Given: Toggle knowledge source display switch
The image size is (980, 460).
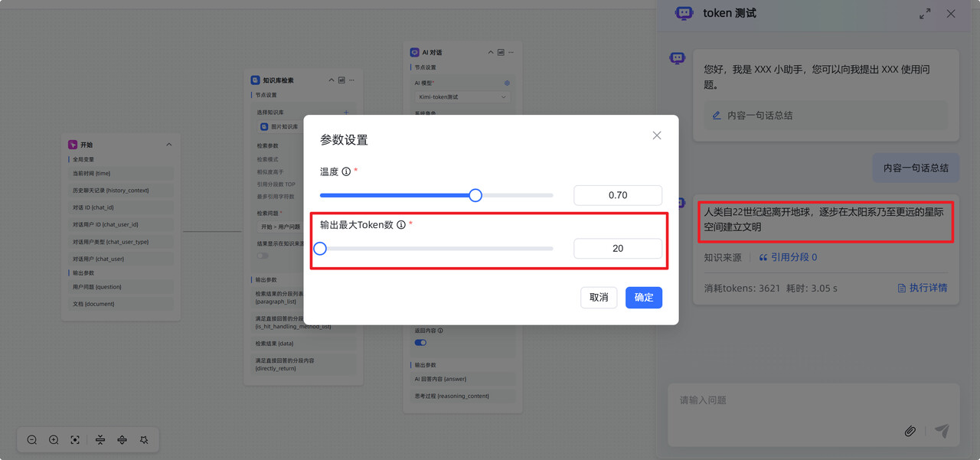Looking at the screenshot, I should pos(263,256).
